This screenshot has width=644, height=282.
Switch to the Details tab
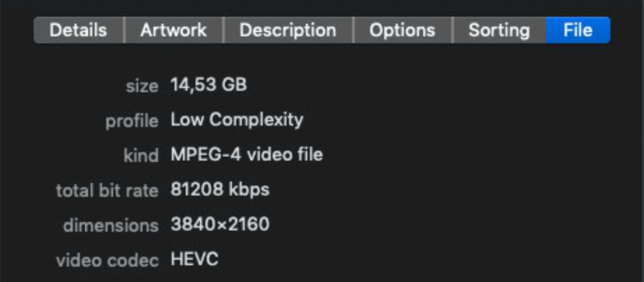[x=78, y=31]
